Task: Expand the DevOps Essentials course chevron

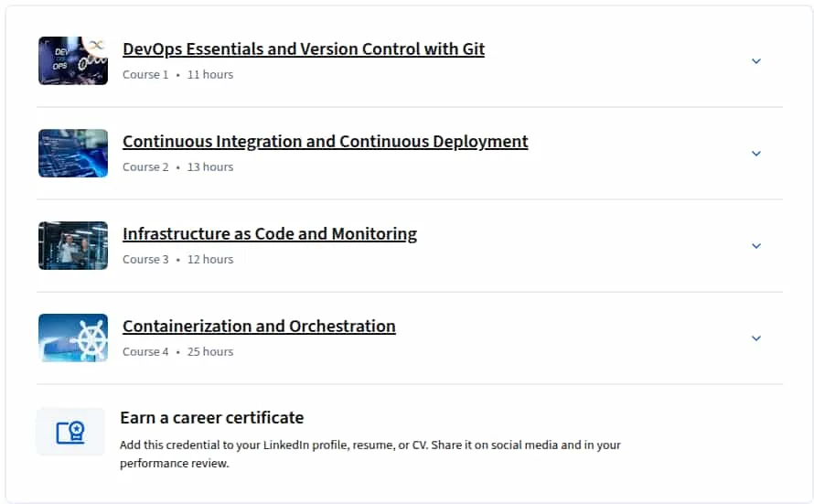Action: pyautogui.click(x=756, y=61)
